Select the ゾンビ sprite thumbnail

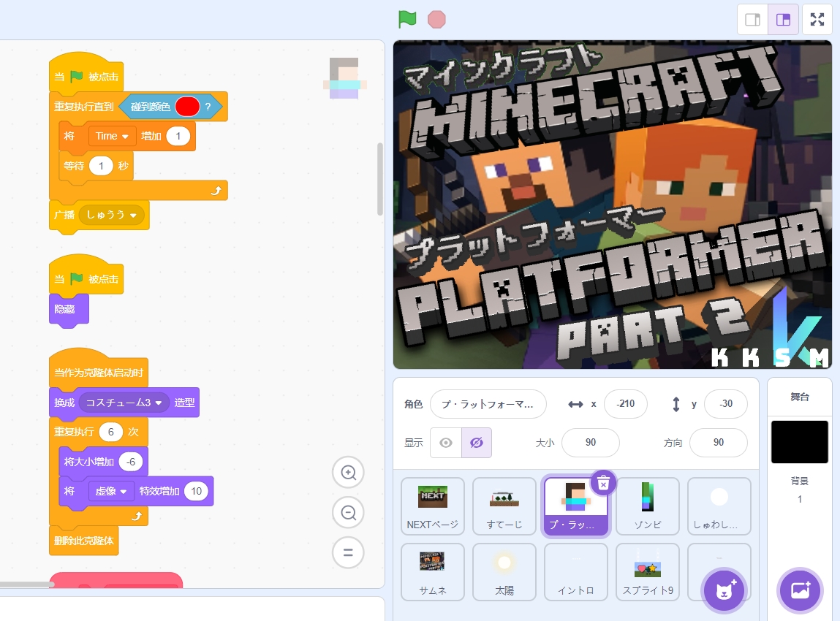pos(647,506)
